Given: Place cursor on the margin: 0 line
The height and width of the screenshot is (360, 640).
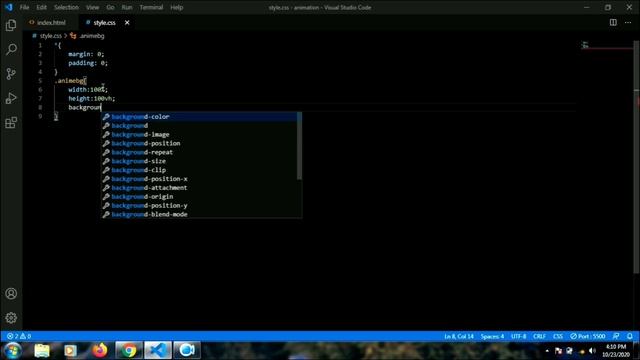Looking at the screenshot, I should [x=86, y=54].
